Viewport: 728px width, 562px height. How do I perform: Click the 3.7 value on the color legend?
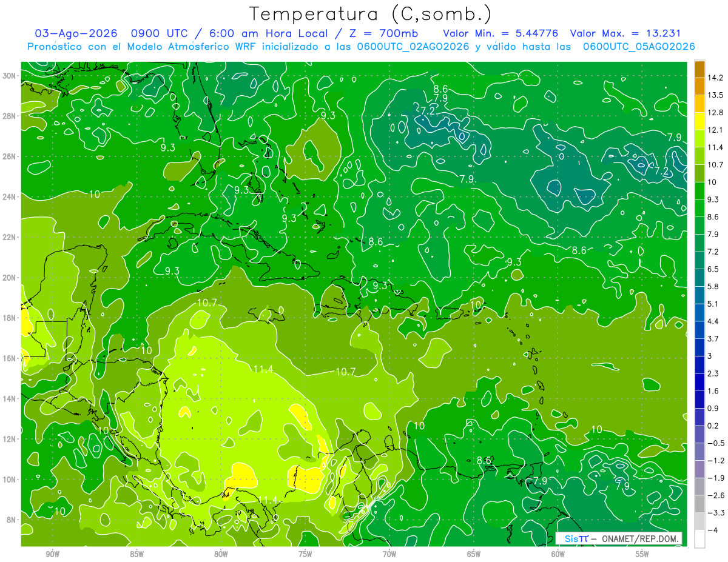click(x=713, y=338)
